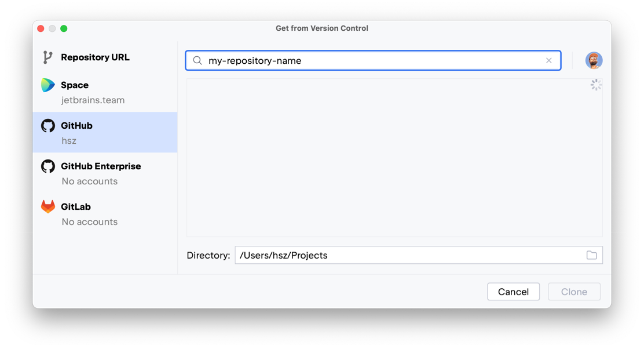The width and height of the screenshot is (644, 345).
Task: Click the magnifier icon in the search field
Action: tap(197, 60)
